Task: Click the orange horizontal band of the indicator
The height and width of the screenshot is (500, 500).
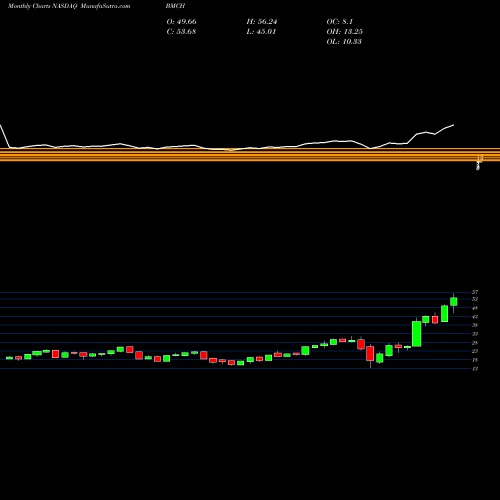Action: point(250,155)
